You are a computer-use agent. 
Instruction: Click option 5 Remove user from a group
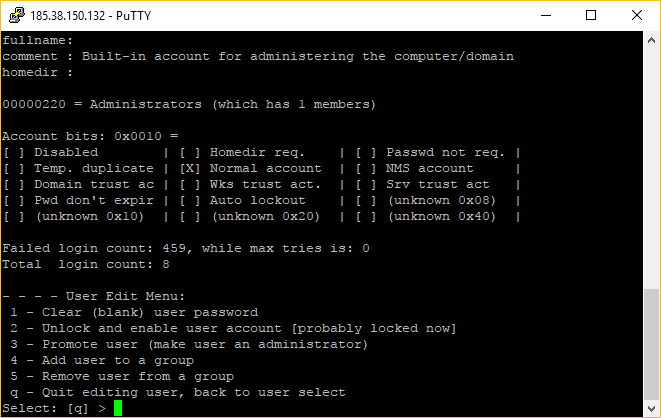(122, 376)
